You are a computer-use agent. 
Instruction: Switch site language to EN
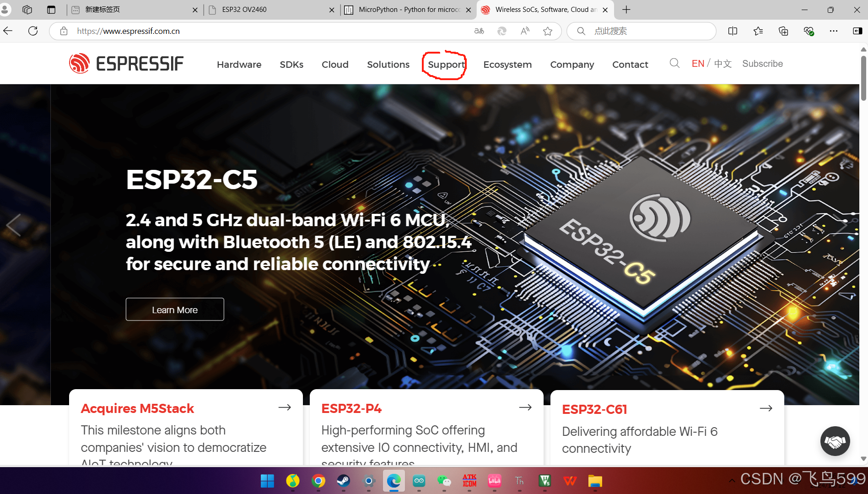pyautogui.click(x=698, y=64)
